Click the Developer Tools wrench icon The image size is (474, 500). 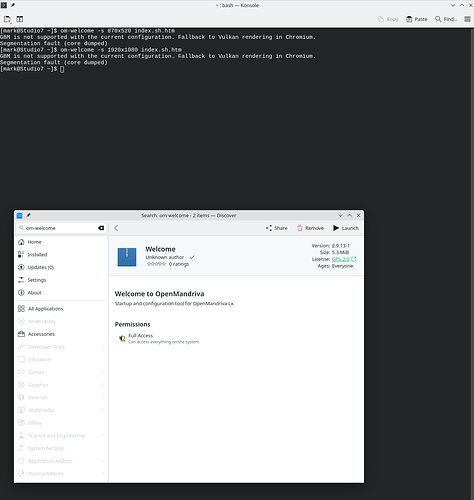point(21,347)
